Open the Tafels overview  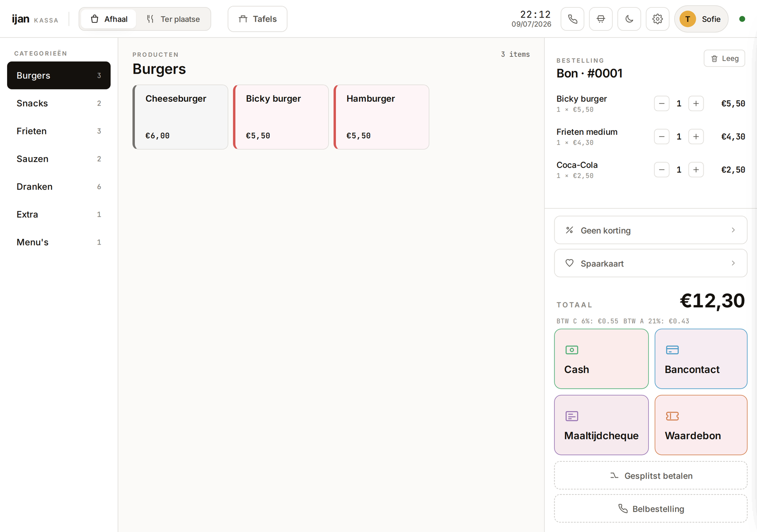tap(257, 19)
